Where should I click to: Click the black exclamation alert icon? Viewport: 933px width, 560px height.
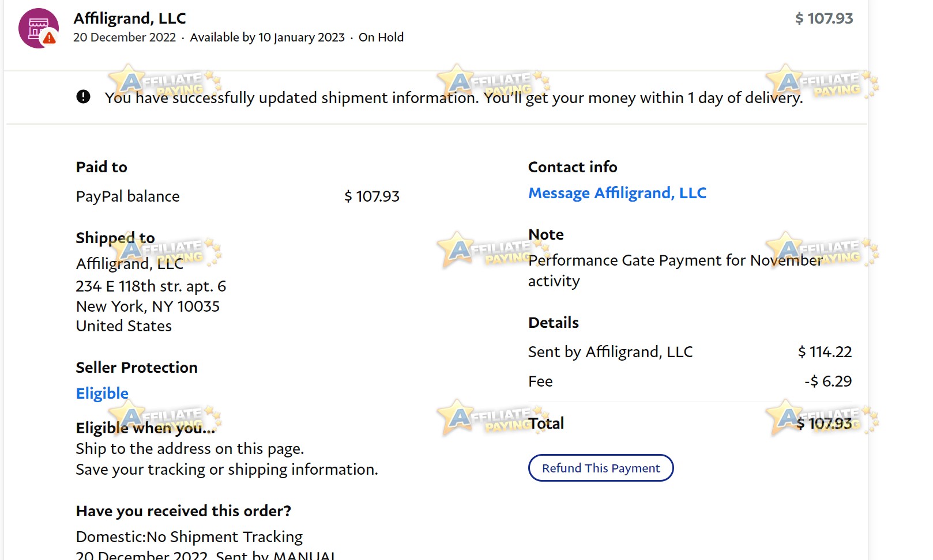(83, 97)
